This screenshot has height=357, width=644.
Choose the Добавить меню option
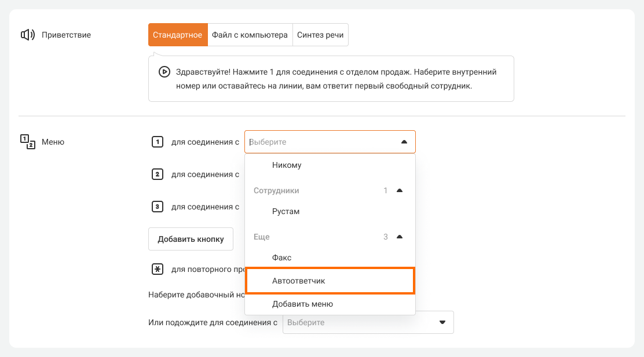tap(302, 304)
